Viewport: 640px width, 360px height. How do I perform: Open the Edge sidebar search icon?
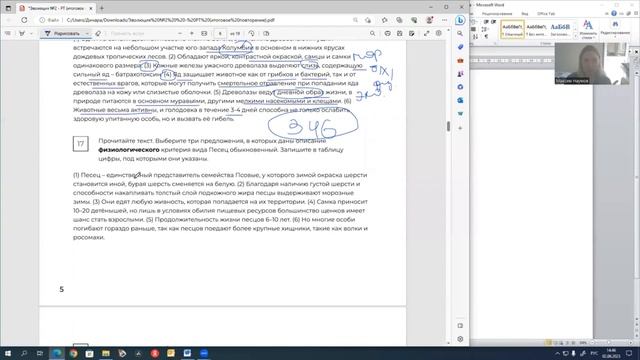(x=460, y=33)
